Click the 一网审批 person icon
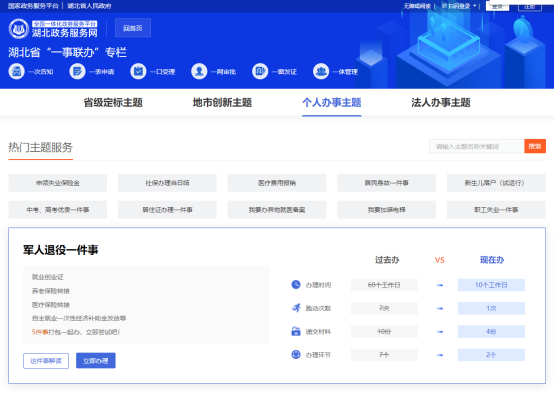 click(199, 71)
